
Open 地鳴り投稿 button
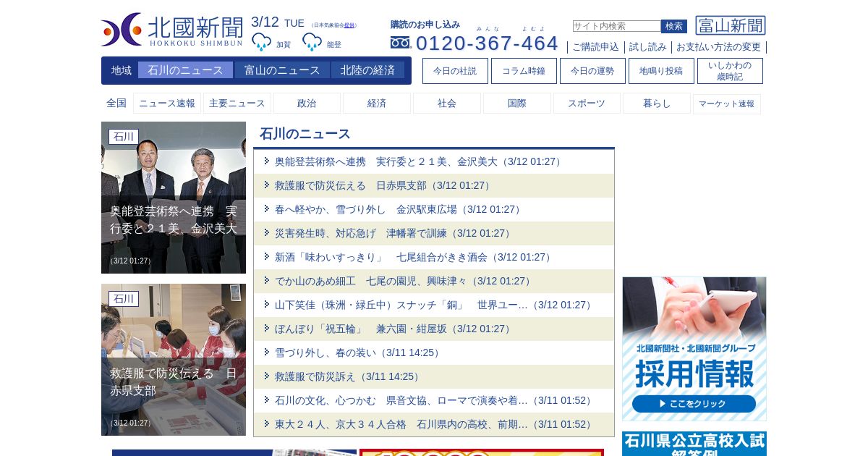[x=661, y=71]
